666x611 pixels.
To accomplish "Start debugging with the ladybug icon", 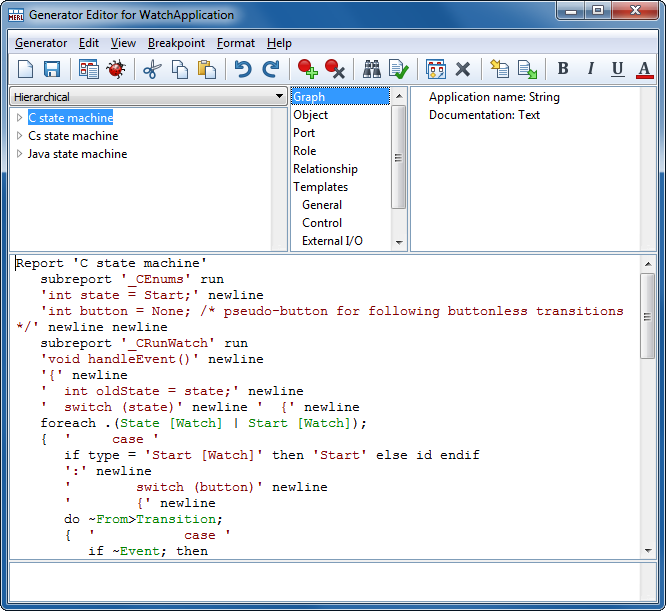I will [x=115, y=69].
